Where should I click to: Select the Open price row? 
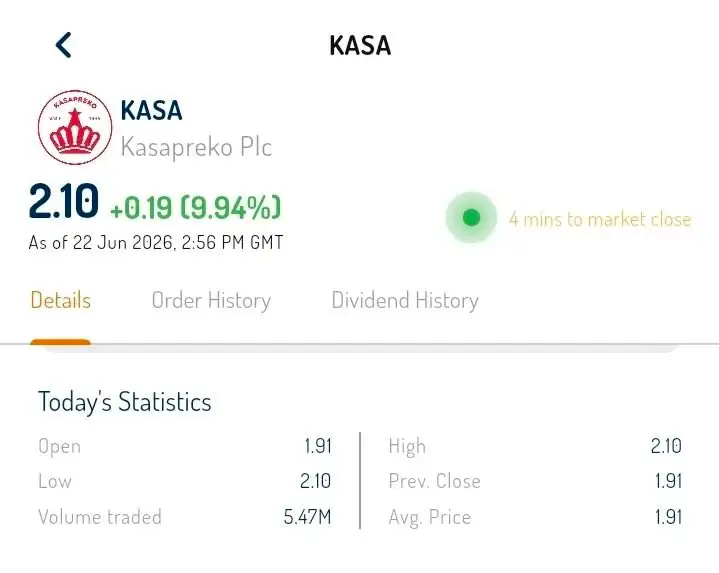click(x=185, y=446)
